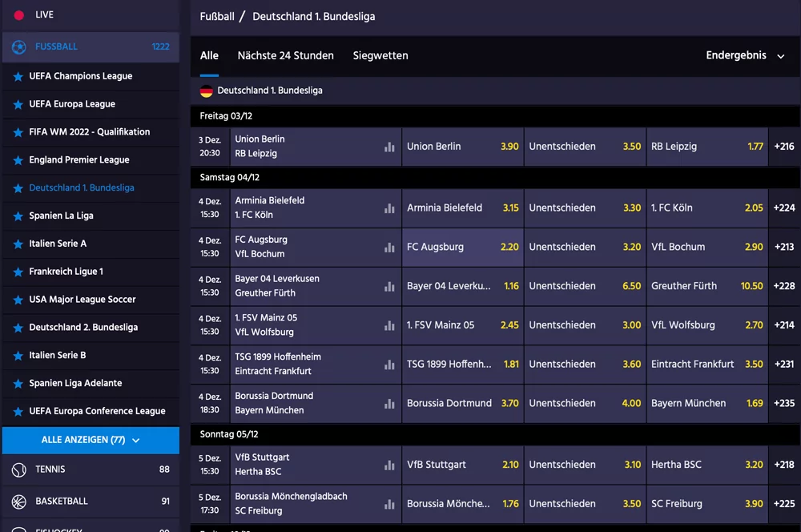
Task: Click the star icon beside Italien Serie B
Action: coord(18,356)
